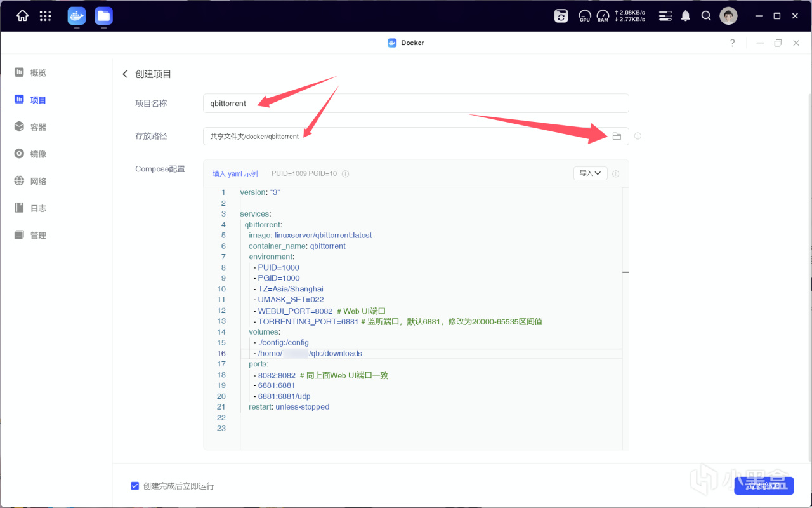812x508 pixels.
Task: Click the blue button at the bottom right
Action: pos(764,486)
